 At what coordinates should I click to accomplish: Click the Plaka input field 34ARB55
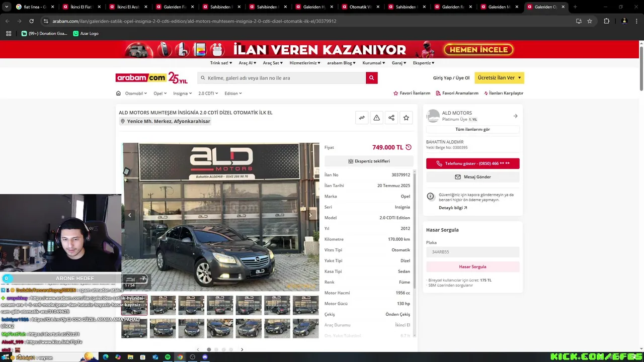coord(472,252)
